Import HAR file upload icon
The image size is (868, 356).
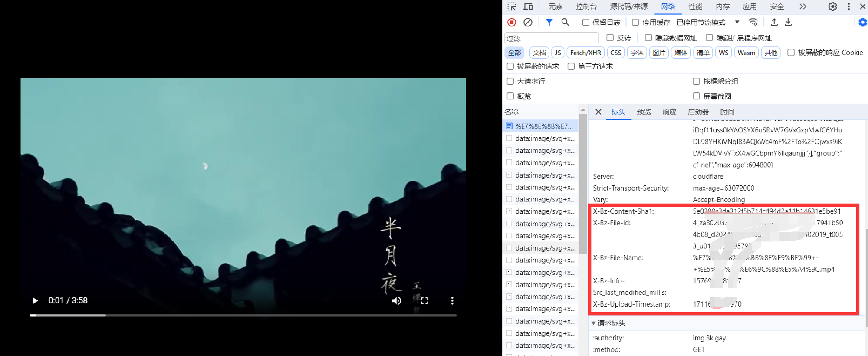[774, 22]
